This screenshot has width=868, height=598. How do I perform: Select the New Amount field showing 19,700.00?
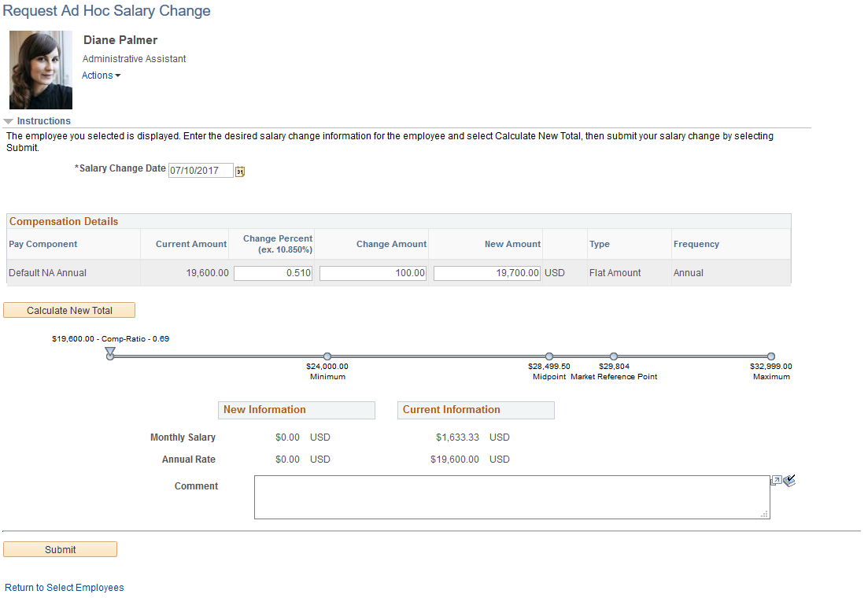(486, 271)
